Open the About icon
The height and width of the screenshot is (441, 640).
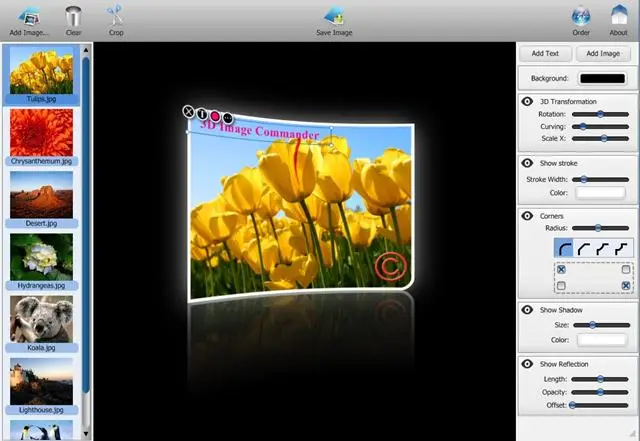point(619,16)
